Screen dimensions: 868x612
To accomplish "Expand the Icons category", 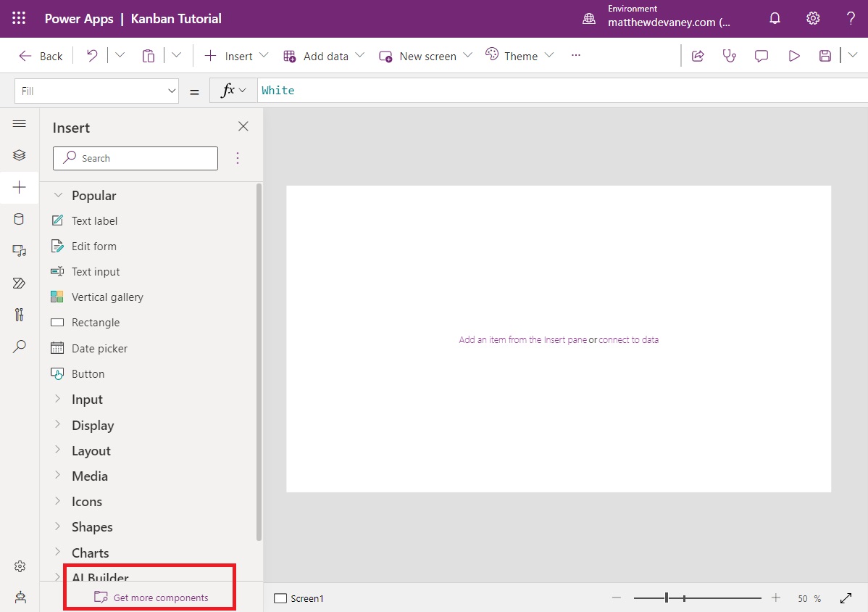I will click(57, 500).
